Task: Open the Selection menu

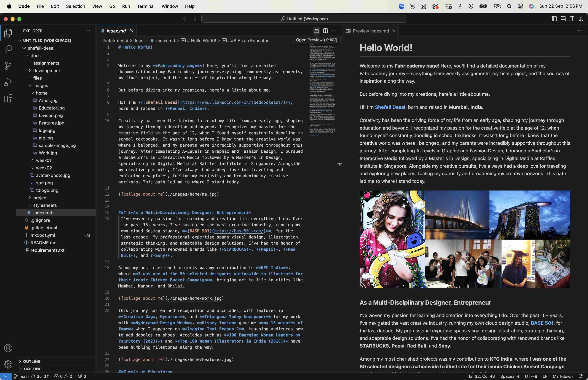Action: point(75,6)
